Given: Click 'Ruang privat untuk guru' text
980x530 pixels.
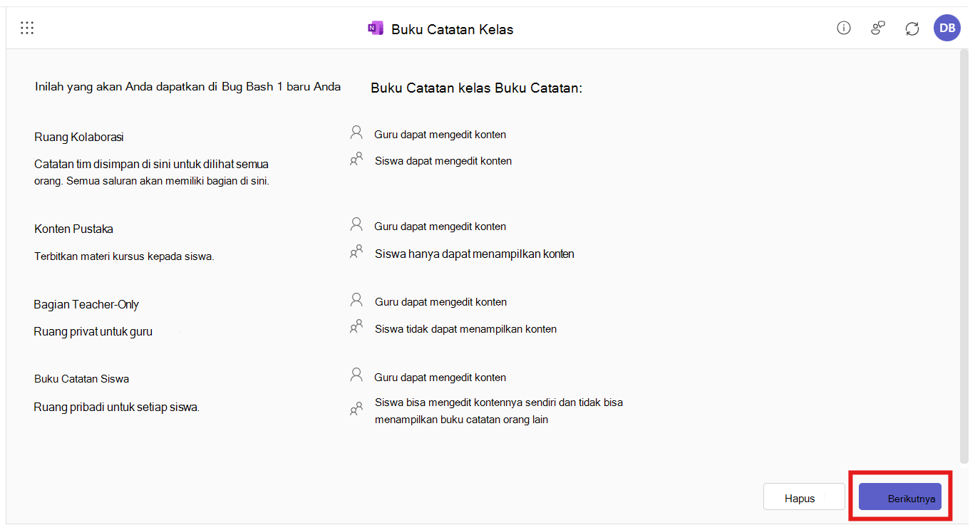Looking at the screenshot, I should [93, 331].
